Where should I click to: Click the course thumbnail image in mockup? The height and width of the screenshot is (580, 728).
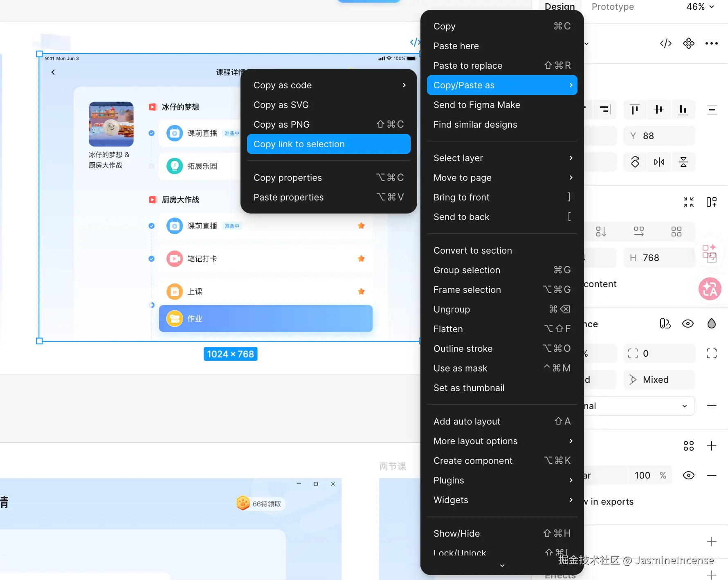click(111, 124)
